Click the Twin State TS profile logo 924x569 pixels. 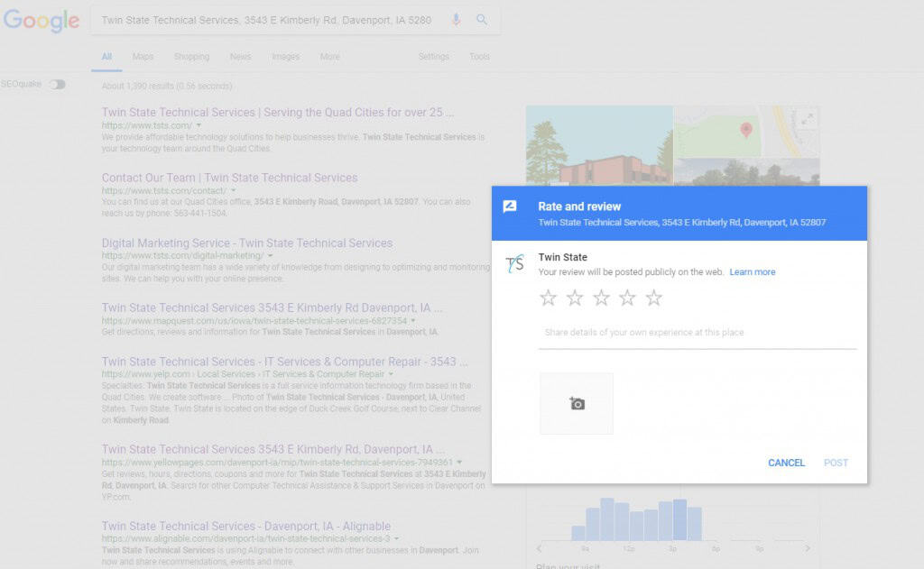[x=514, y=264]
